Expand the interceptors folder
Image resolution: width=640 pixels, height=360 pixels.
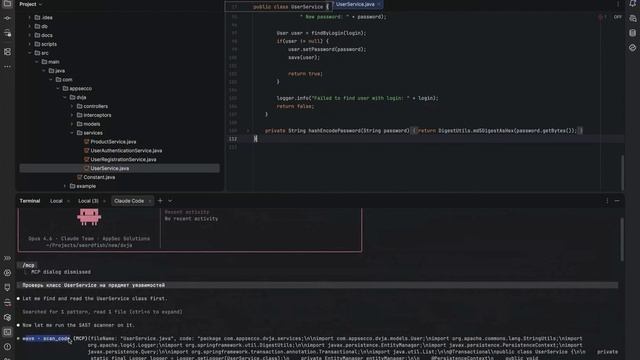(x=72, y=115)
